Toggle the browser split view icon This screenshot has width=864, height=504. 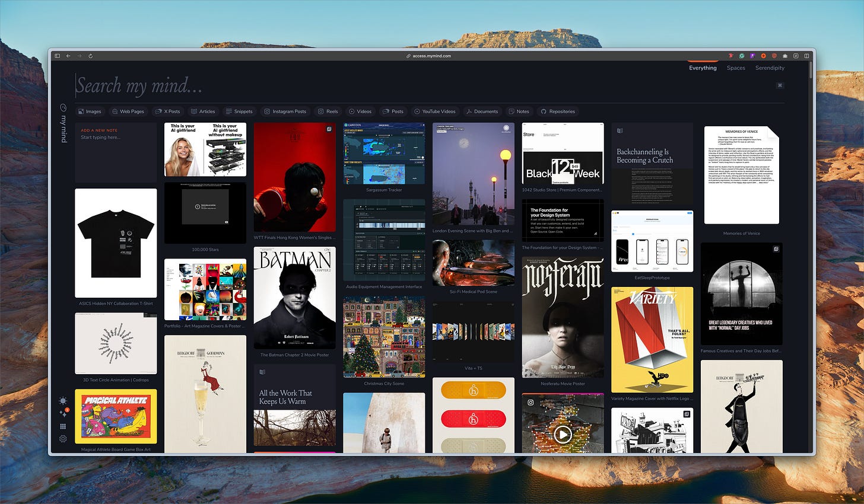click(x=806, y=56)
